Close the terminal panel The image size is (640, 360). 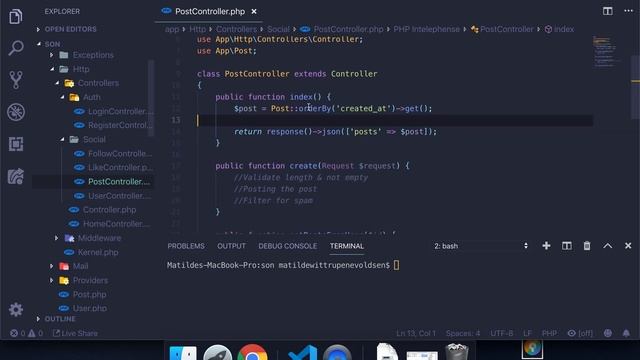[x=628, y=246]
